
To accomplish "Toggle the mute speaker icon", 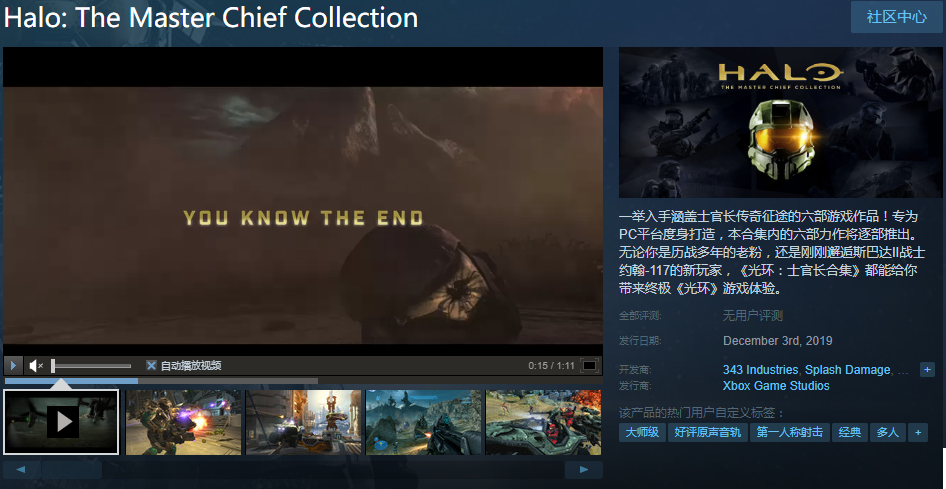I will click(x=36, y=365).
